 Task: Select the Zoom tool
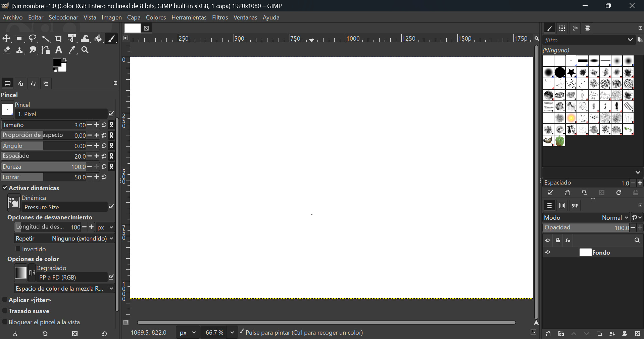(x=85, y=50)
